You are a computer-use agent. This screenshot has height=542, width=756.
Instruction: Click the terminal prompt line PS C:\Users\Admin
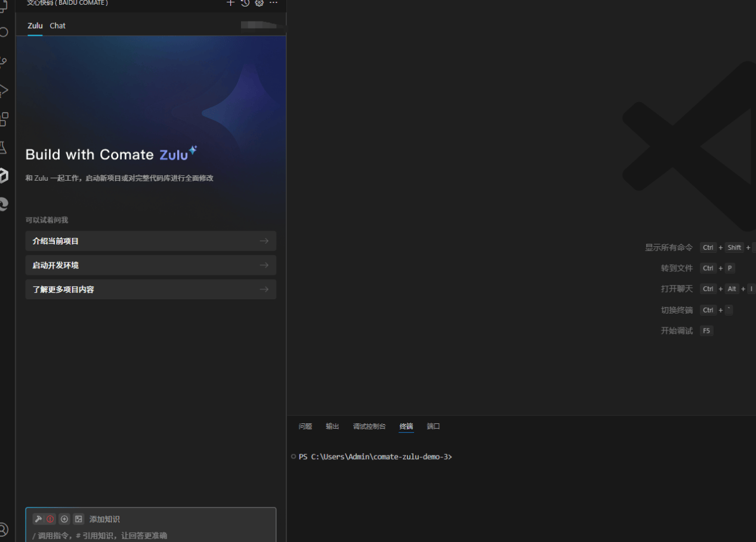click(x=375, y=457)
